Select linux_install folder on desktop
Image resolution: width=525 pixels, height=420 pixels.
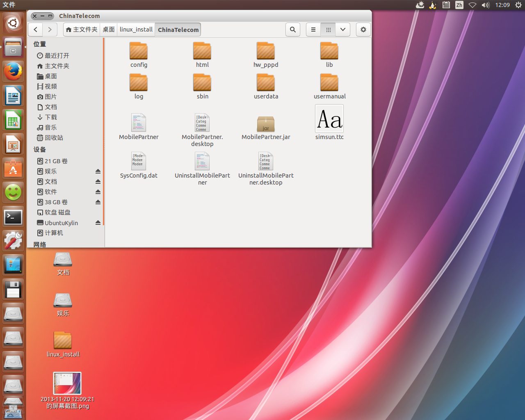63,344
